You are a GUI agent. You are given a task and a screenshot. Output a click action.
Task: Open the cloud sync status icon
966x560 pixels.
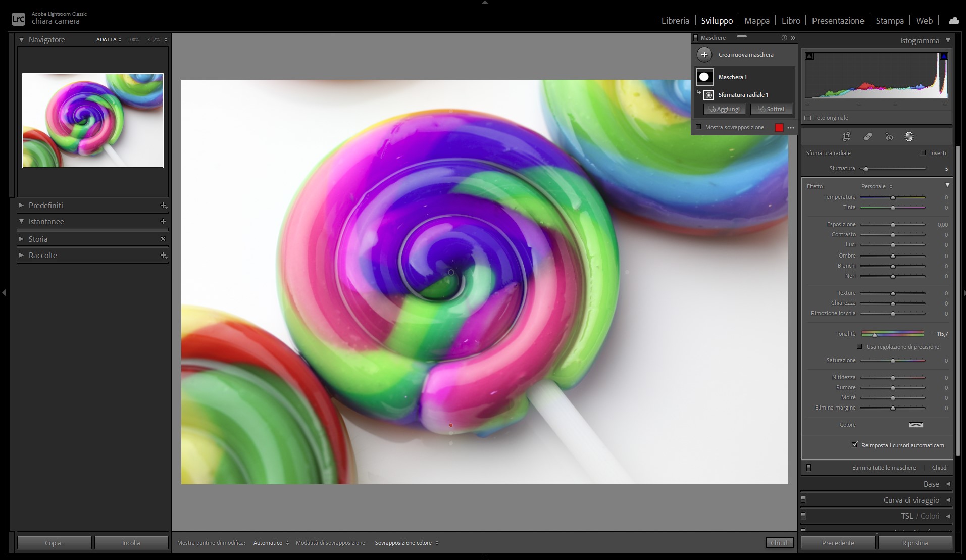953,21
